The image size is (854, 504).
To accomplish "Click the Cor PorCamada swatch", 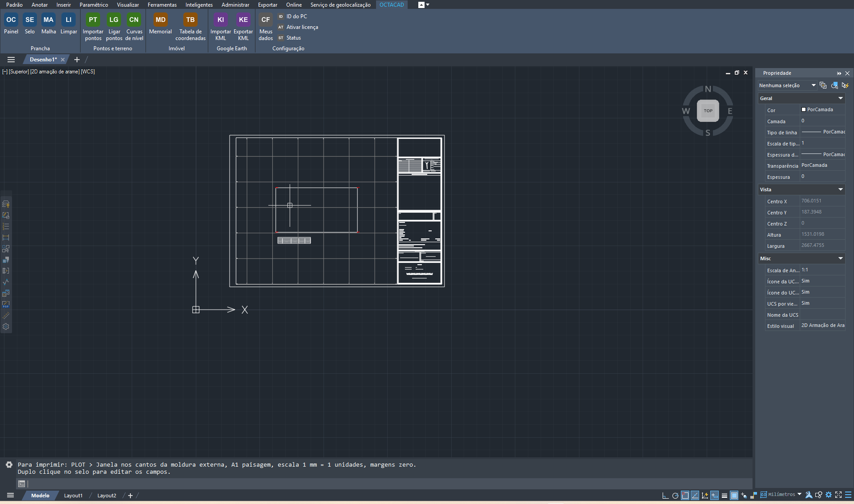I will click(804, 109).
